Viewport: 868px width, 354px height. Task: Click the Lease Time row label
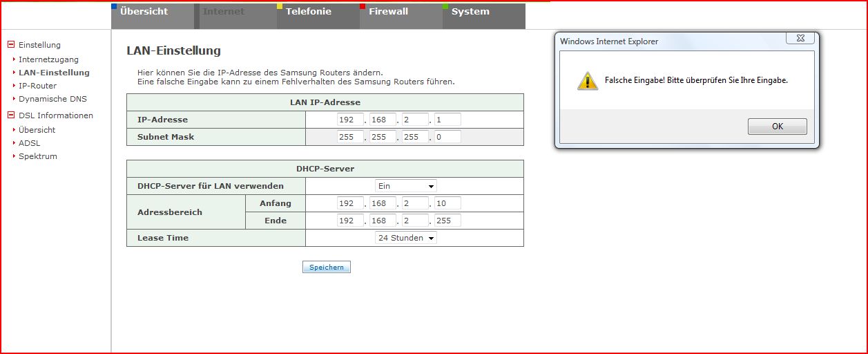[163, 238]
